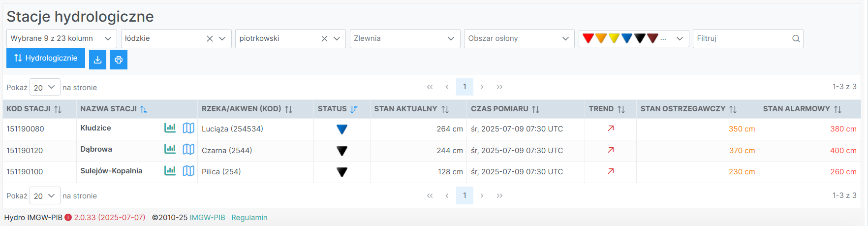Expand the column selection dropdown
This screenshot has height=226, width=868.
(62, 38)
